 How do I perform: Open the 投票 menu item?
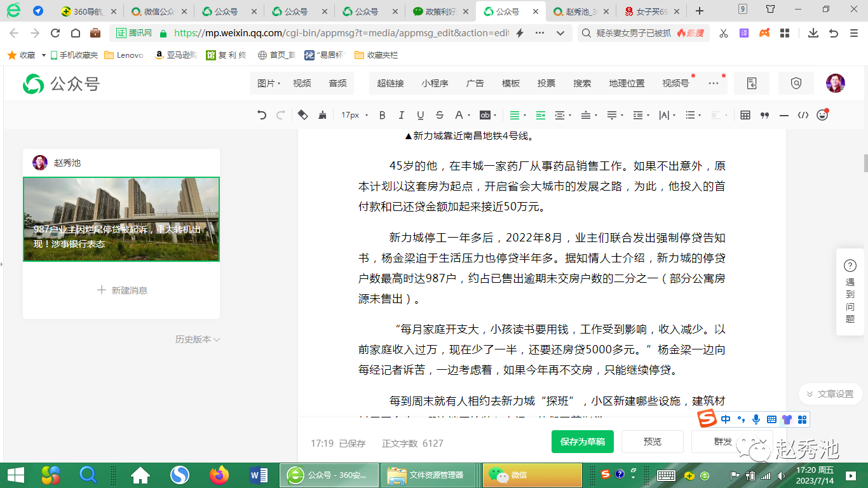coord(546,83)
